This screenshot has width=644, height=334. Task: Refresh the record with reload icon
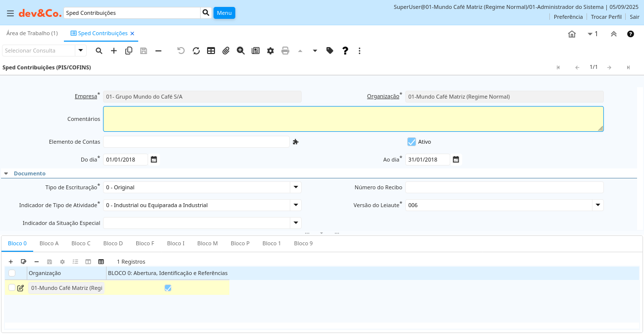[196, 51]
